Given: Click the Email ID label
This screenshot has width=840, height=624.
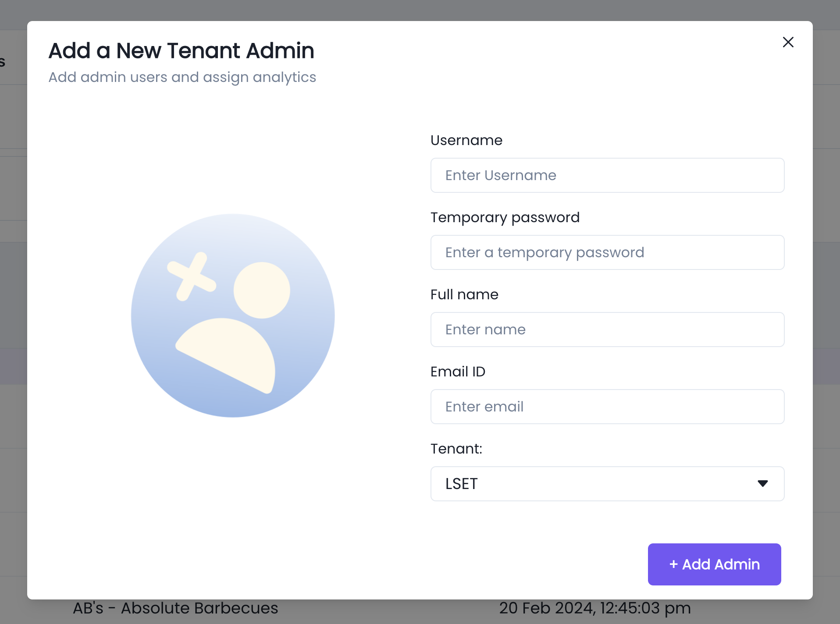Looking at the screenshot, I should coord(458,372).
